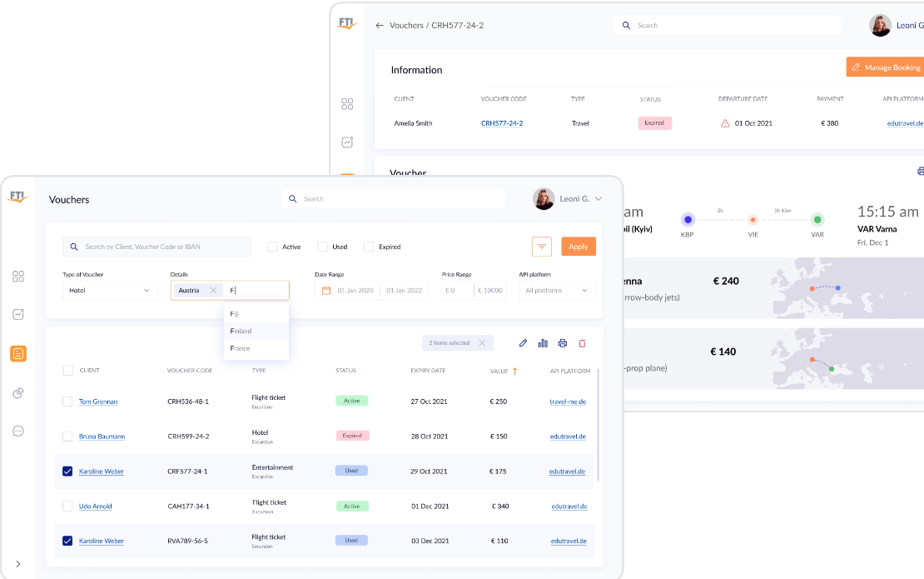Toggle the Active filter checkbox

(x=272, y=247)
